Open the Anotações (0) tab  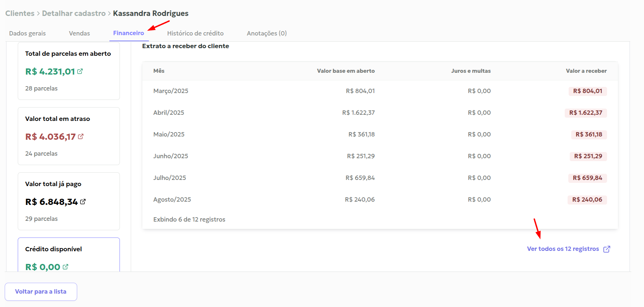click(x=267, y=33)
